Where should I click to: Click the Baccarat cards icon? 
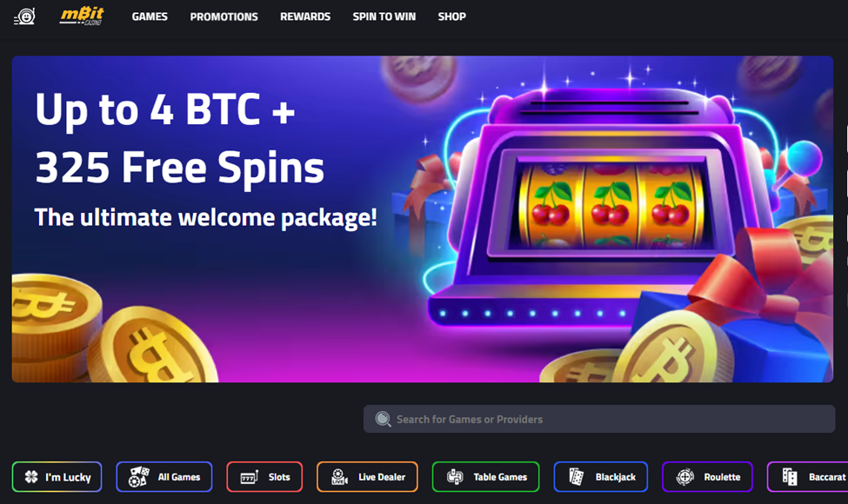pos(790,476)
